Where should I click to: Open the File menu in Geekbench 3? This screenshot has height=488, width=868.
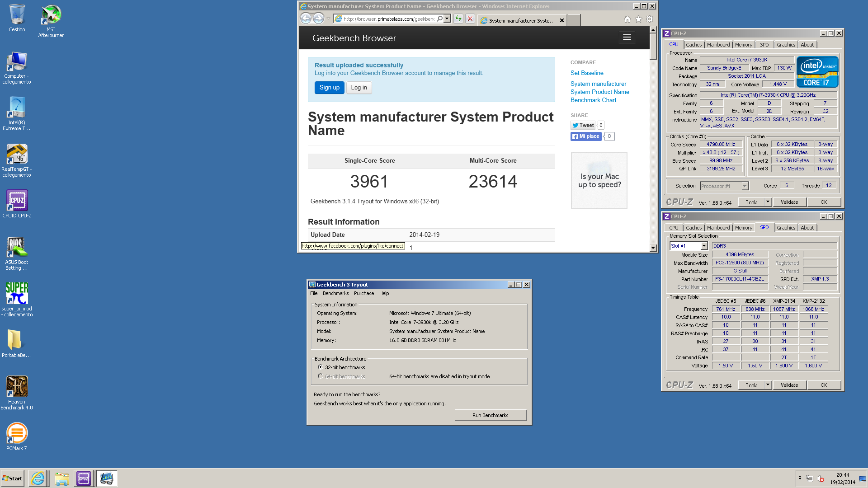click(314, 293)
